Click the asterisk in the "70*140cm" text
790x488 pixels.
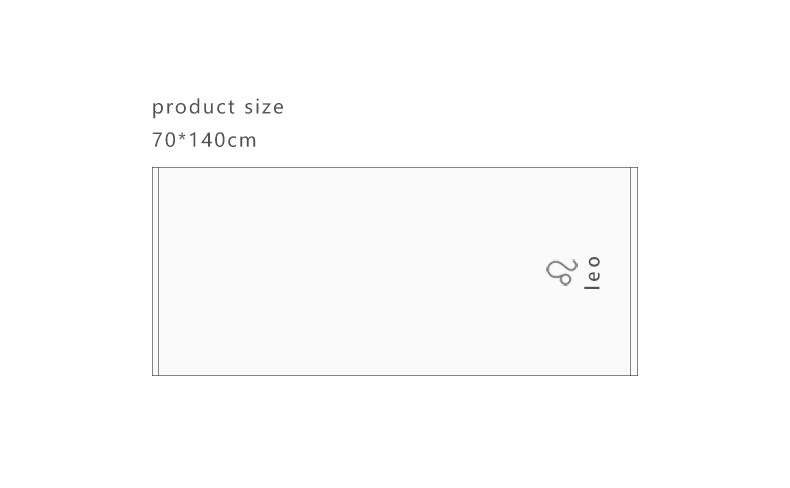click(180, 138)
